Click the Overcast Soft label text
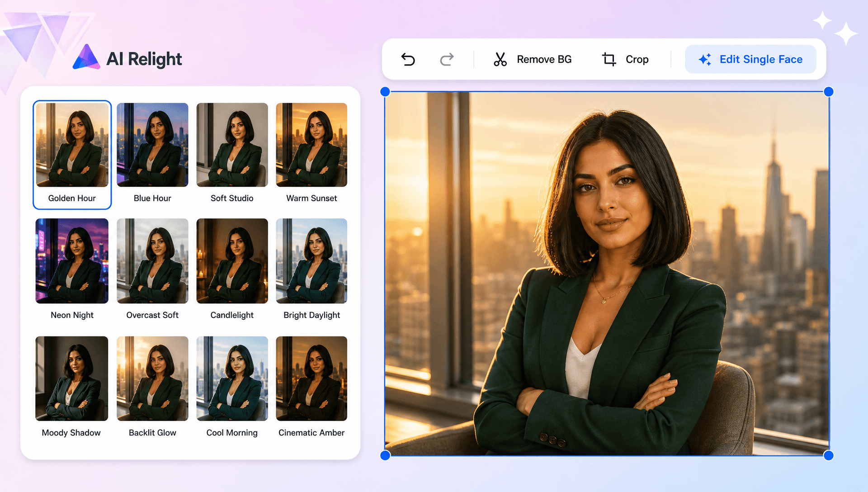The width and height of the screenshot is (868, 492). coord(152,315)
